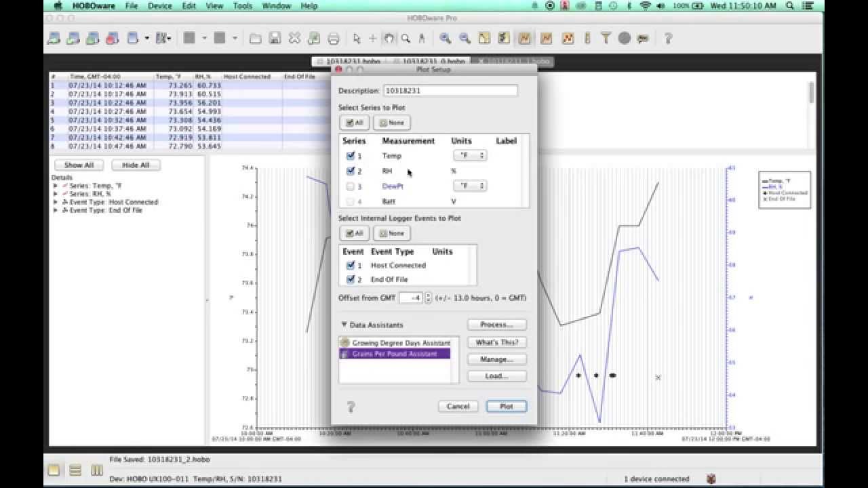The width and height of the screenshot is (868, 488).
Task: Click the horizontal split layout icon in status bar
Action: (75, 470)
